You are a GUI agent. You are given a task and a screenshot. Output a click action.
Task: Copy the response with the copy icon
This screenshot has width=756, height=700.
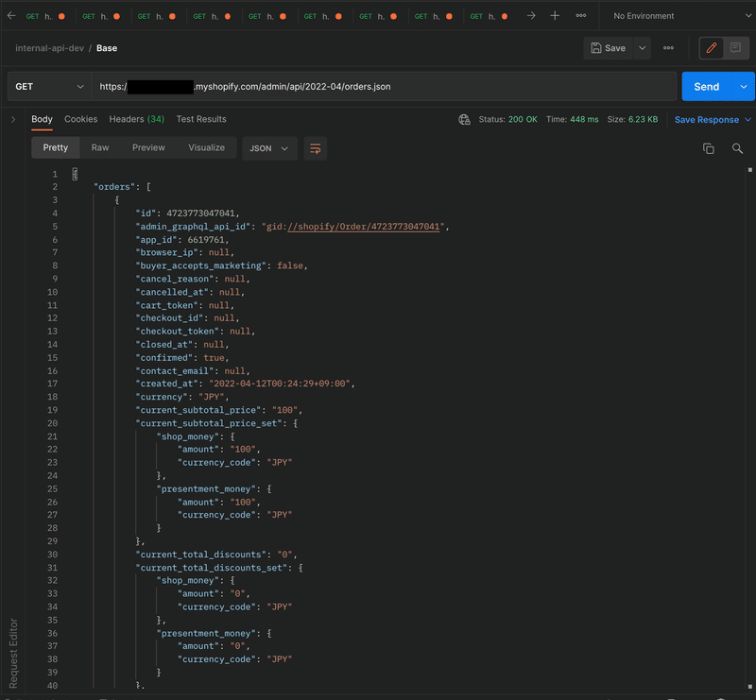coord(708,148)
